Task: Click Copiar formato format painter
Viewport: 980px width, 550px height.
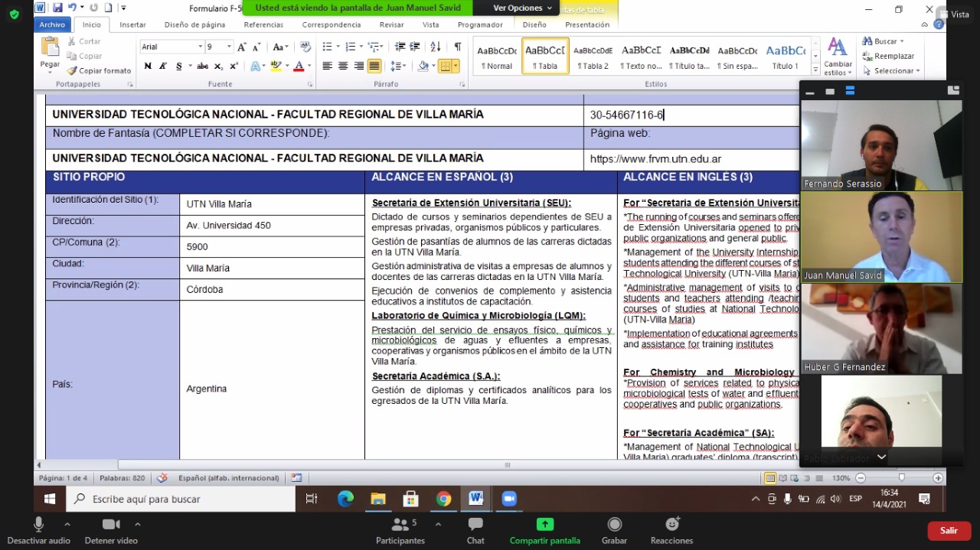Action: 100,70
